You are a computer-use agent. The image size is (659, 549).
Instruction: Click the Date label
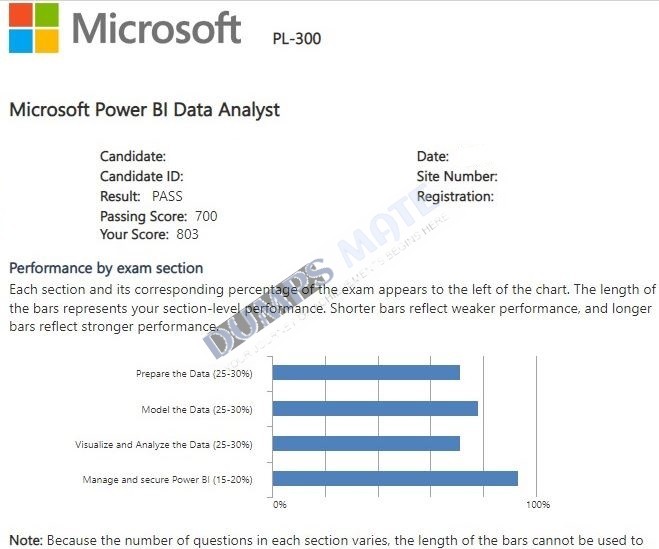(x=433, y=156)
